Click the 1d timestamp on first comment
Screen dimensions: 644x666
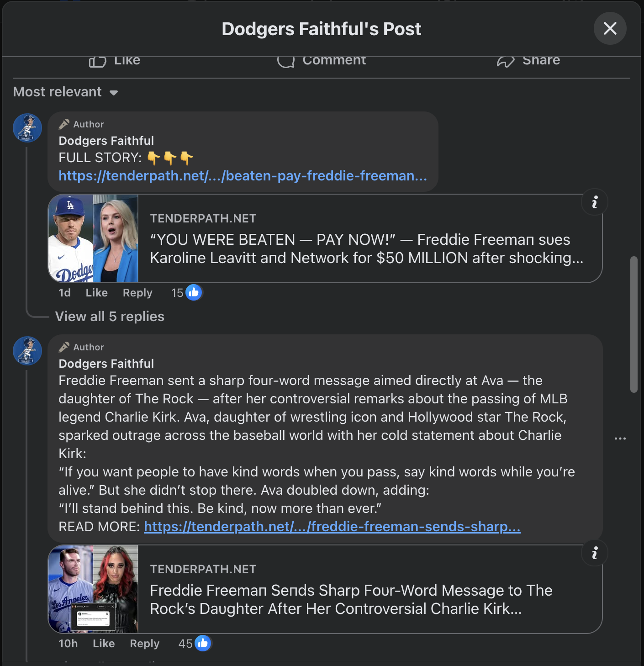pyautogui.click(x=64, y=293)
